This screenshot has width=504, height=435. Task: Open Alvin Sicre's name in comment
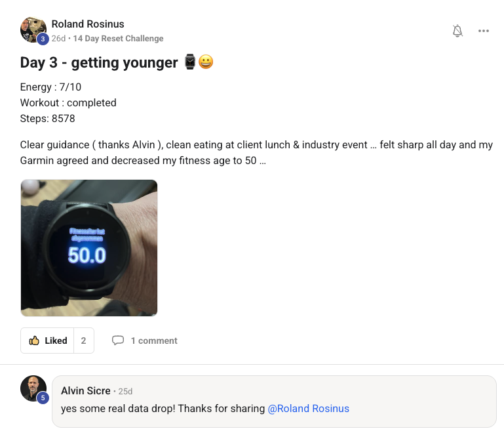click(85, 390)
